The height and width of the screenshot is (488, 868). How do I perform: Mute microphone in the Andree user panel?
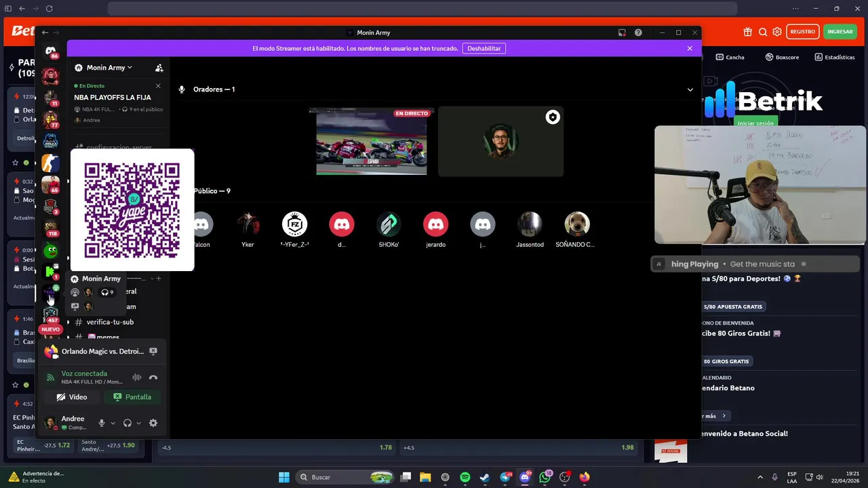click(102, 423)
